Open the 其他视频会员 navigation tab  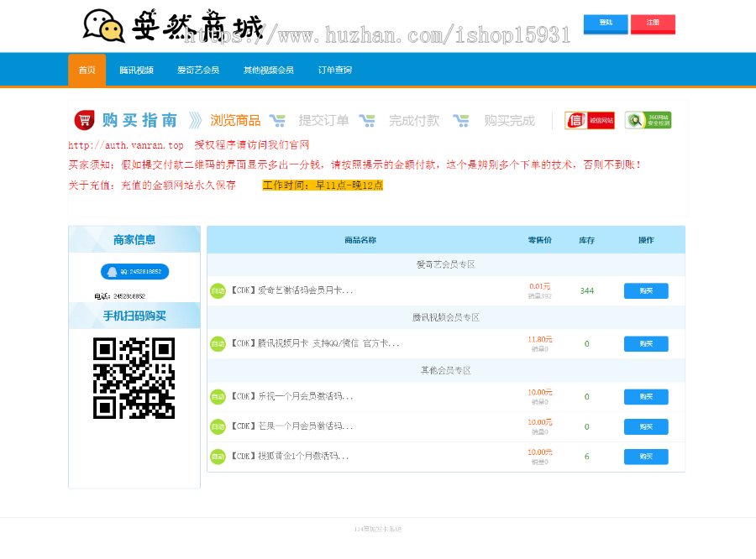[269, 71]
